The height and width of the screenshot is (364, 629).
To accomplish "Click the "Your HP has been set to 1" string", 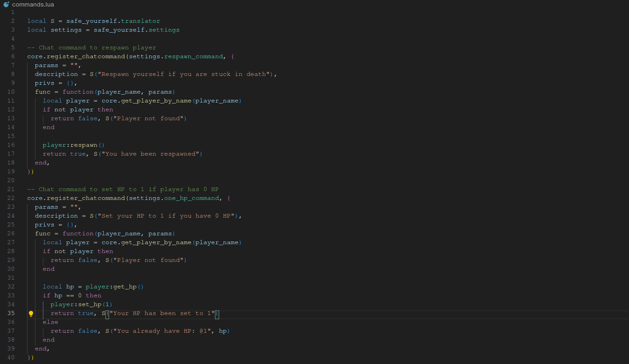I will 162,313.
